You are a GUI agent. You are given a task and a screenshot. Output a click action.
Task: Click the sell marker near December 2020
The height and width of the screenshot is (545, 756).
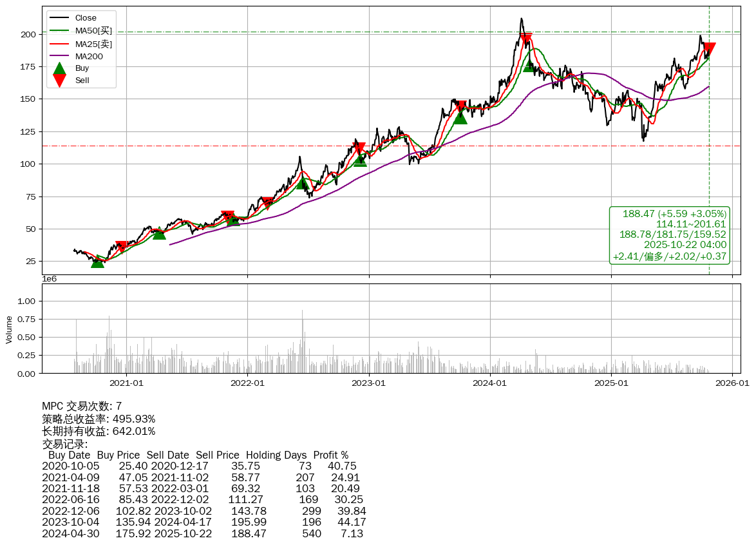point(122,247)
